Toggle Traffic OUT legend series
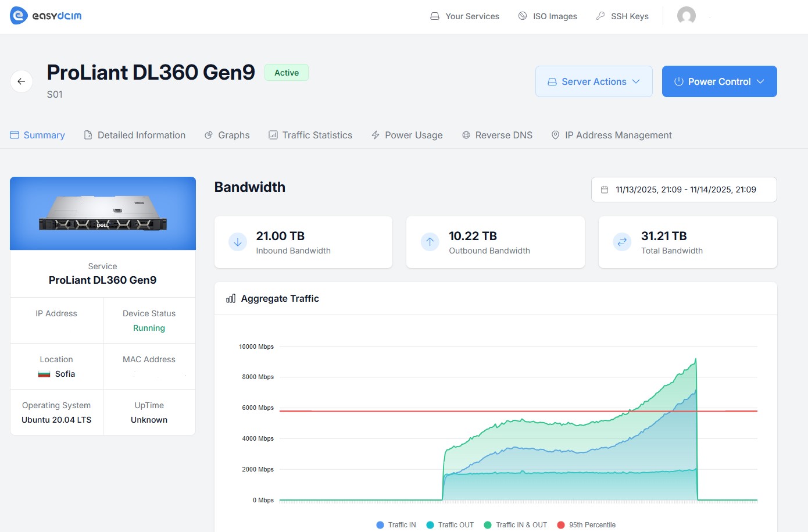 tap(450, 524)
